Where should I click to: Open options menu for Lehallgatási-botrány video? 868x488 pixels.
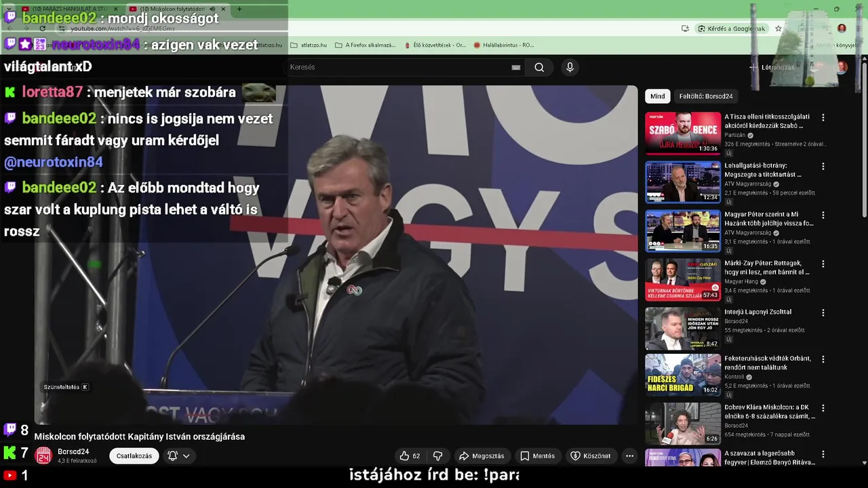(x=823, y=166)
